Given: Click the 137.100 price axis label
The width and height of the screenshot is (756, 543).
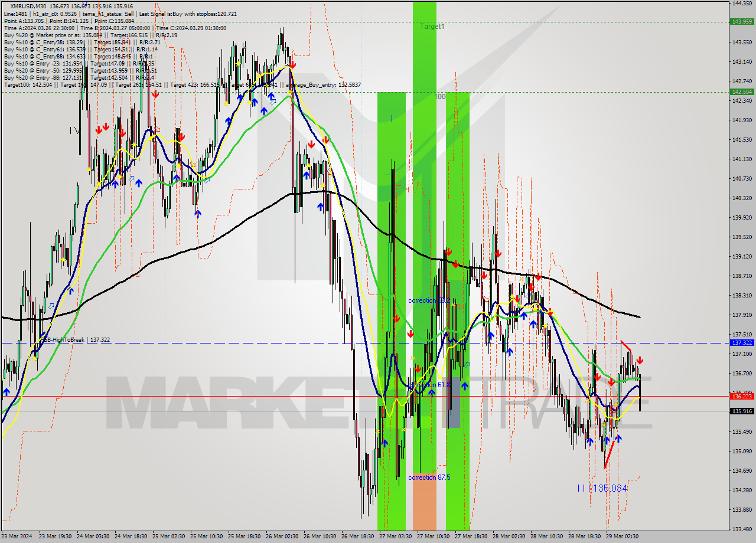Looking at the screenshot, I should pyautogui.click(x=742, y=354).
